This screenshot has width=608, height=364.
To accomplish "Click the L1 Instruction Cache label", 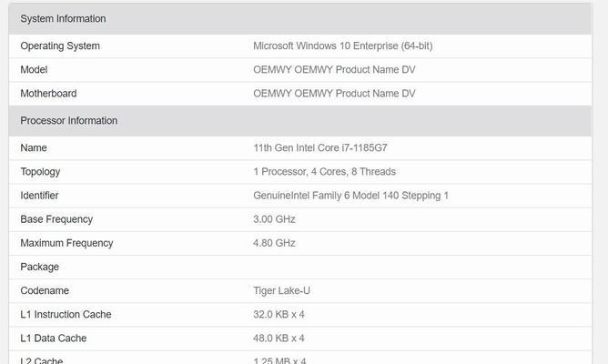I will coord(66,314).
